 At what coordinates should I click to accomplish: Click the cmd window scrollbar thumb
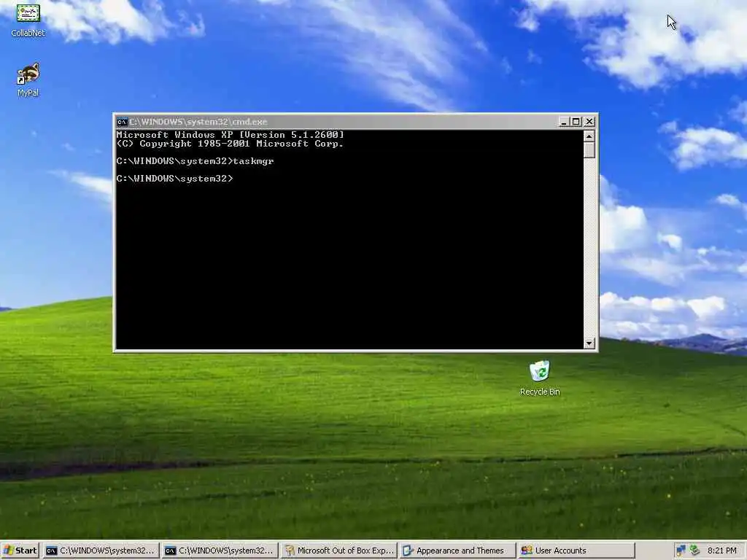tap(589, 150)
